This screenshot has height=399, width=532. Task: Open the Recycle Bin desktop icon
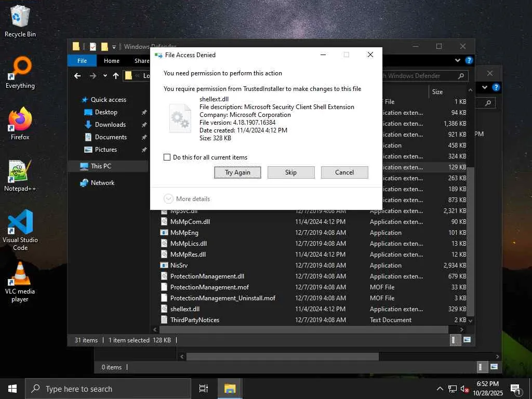pos(20,21)
